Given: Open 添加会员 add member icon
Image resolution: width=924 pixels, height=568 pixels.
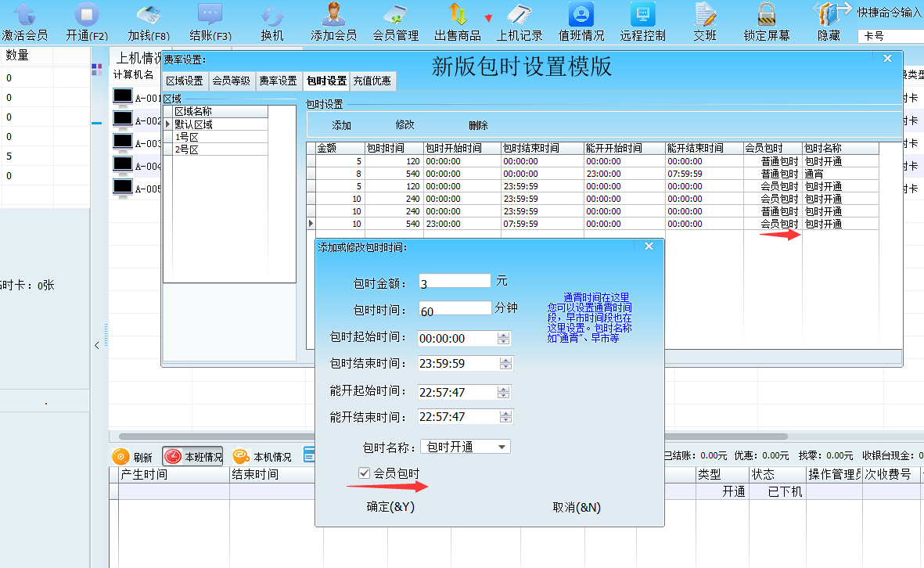Looking at the screenshot, I should point(333,16).
